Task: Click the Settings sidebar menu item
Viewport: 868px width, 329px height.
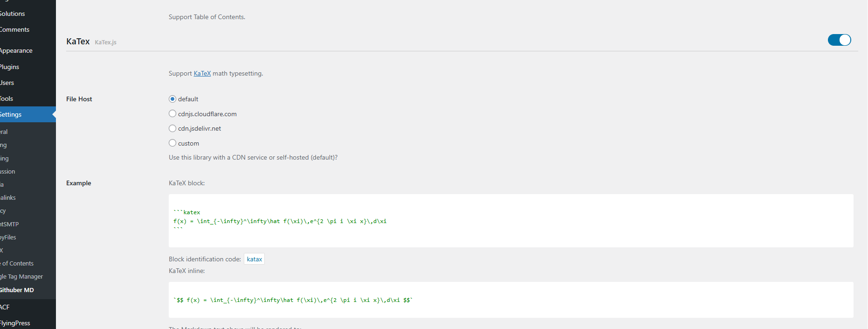Action: [x=11, y=114]
